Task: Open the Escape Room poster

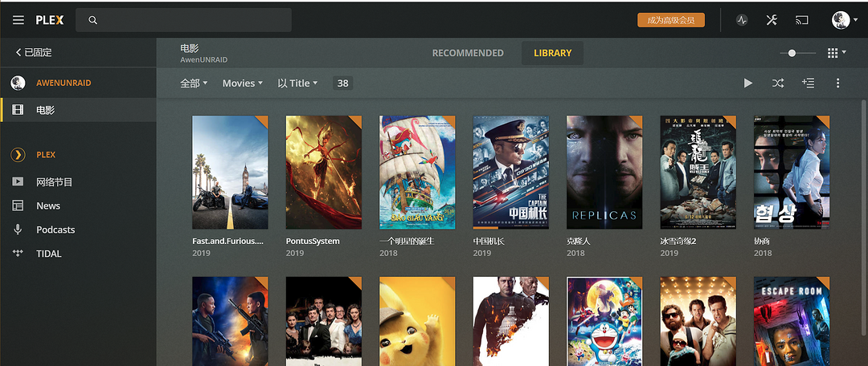Action: pos(792,321)
